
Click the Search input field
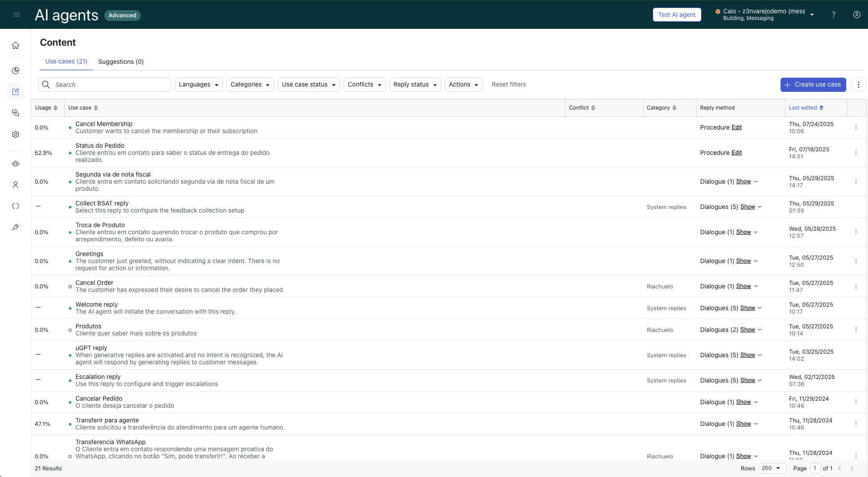click(x=111, y=85)
